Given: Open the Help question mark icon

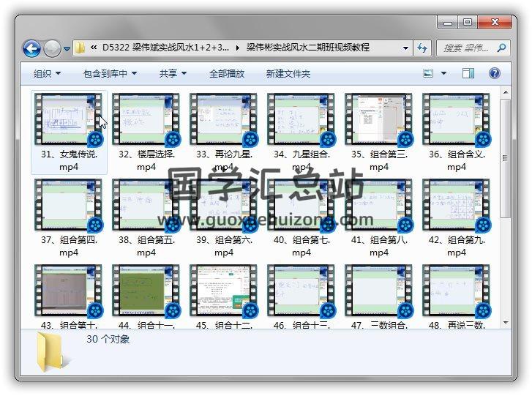Looking at the screenshot, I should click(494, 73).
